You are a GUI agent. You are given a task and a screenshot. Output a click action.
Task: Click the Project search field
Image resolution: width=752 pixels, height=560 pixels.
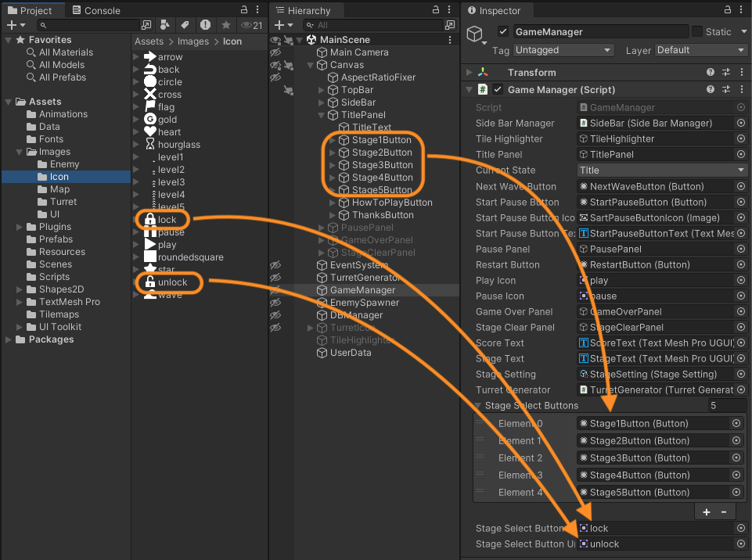point(88,25)
